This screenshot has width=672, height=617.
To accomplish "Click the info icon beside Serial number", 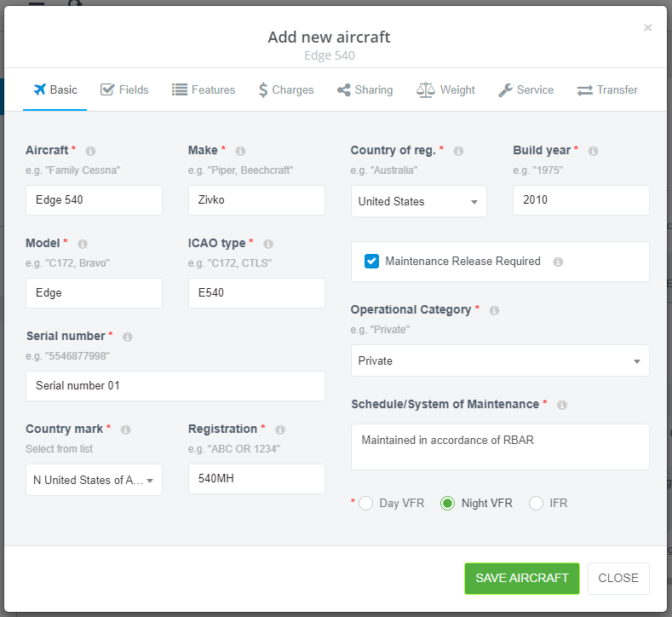I will [128, 337].
